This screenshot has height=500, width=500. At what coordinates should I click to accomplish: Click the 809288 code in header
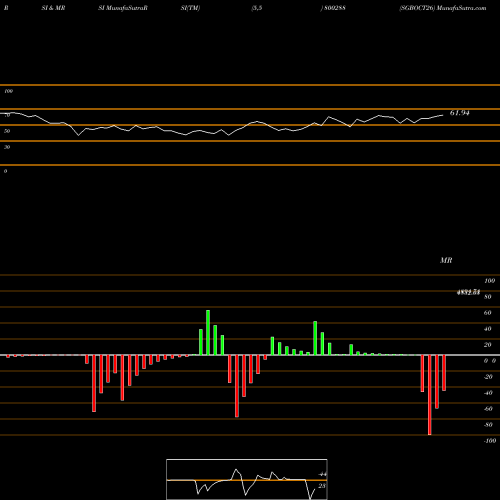click(335, 8)
